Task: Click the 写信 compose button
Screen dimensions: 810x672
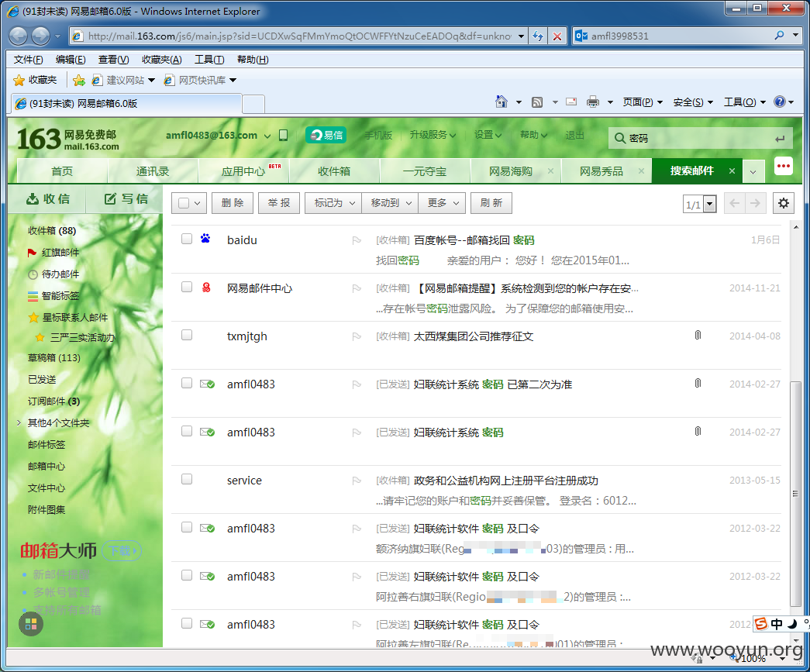Action: [126, 199]
